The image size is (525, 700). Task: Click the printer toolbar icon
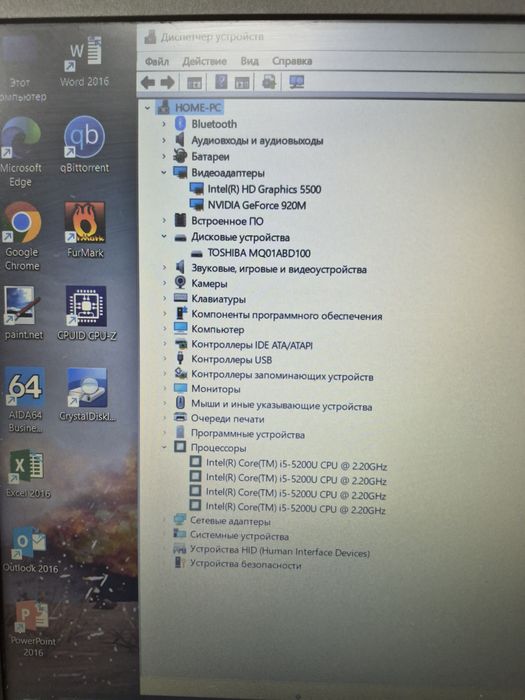(269, 82)
